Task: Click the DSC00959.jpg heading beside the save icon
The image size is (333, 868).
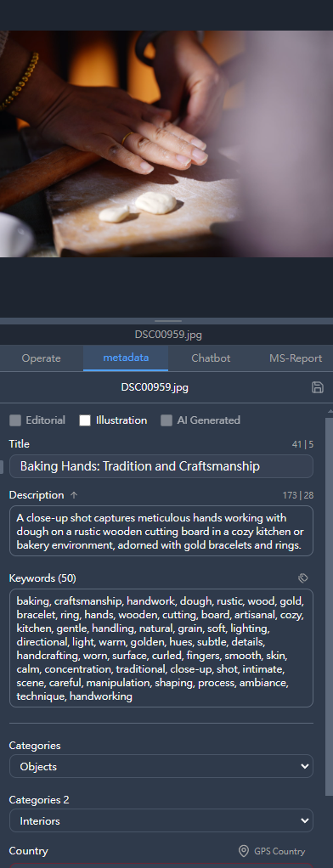Action: pos(155,387)
